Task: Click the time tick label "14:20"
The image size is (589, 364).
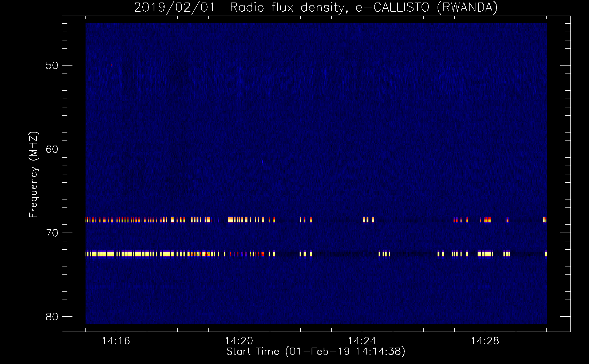Action: [x=239, y=341]
